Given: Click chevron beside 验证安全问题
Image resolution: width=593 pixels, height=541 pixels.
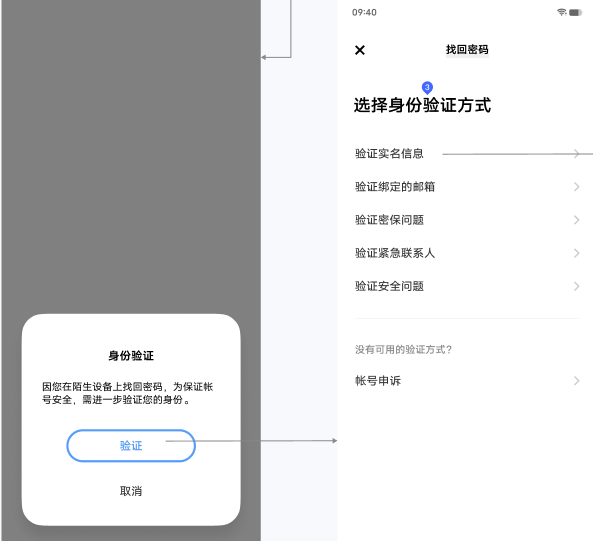Looking at the screenshot, I should point(576,286).
